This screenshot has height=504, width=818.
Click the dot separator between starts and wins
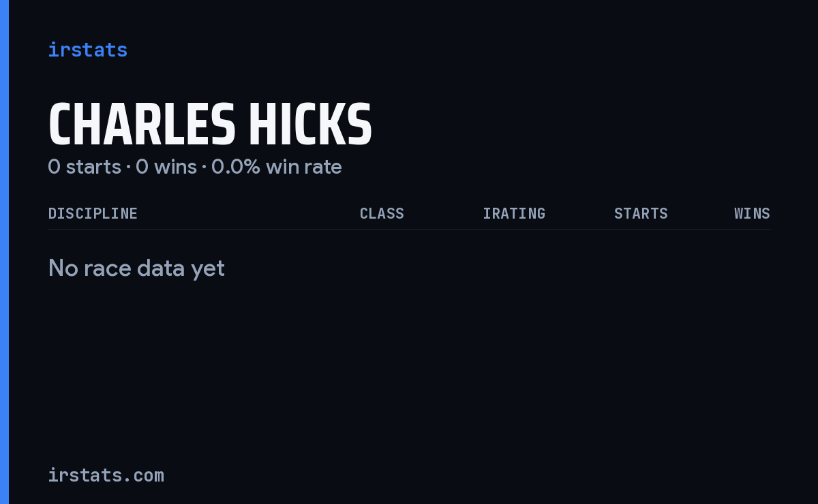(129, 168)
